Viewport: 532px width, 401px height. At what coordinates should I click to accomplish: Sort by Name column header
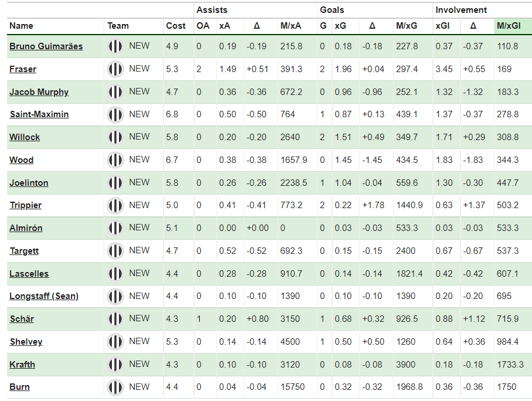pos(21,26)
